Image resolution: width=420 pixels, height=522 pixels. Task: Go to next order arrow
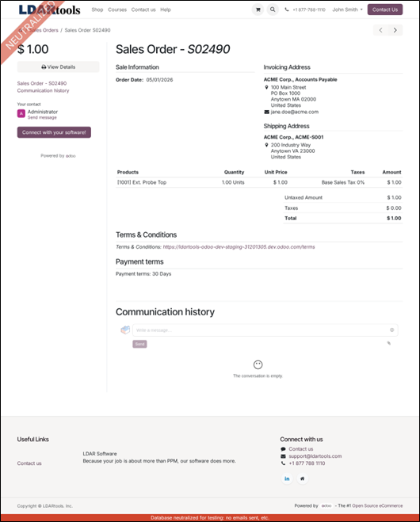(395, 30)
